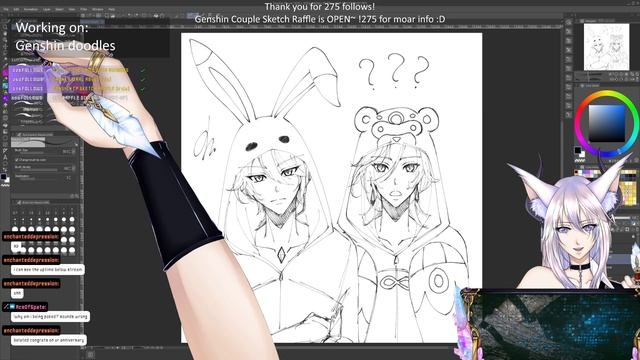This screenshot has width=640, height=360.
Task: Toggle the checkbox under the Brush Size slider
Action: pos(17,160)
